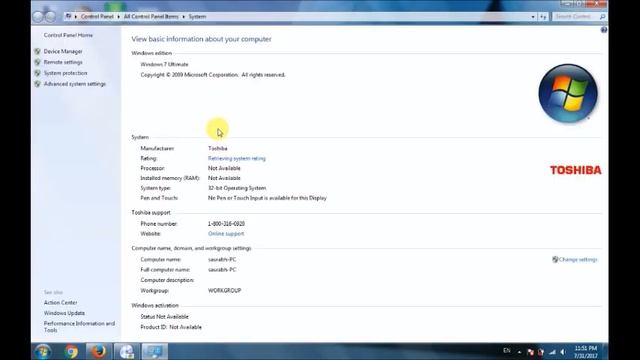Expand arrow after All Control Panel Items
This screenshot has width=640, height=360.
click(183, 17)
